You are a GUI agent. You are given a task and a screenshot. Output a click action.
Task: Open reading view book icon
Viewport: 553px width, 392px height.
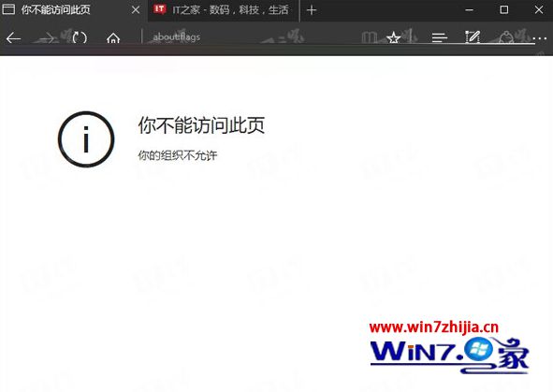click(x=370, y=37)
